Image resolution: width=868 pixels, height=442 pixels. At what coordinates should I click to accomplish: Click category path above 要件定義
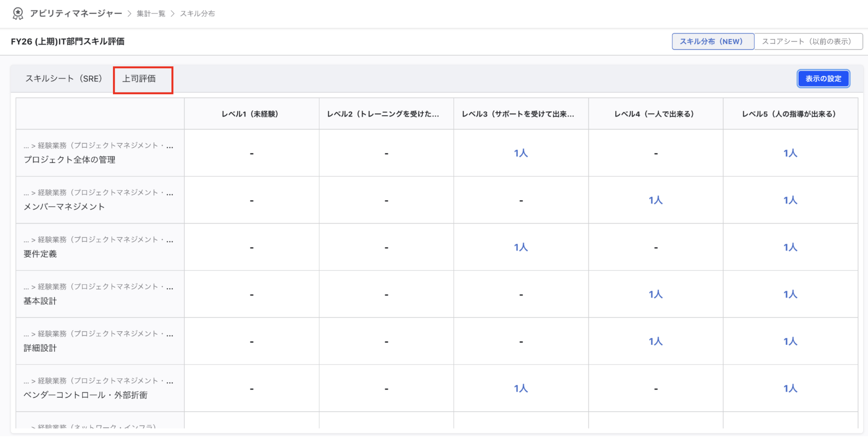[x=98, y=240]
